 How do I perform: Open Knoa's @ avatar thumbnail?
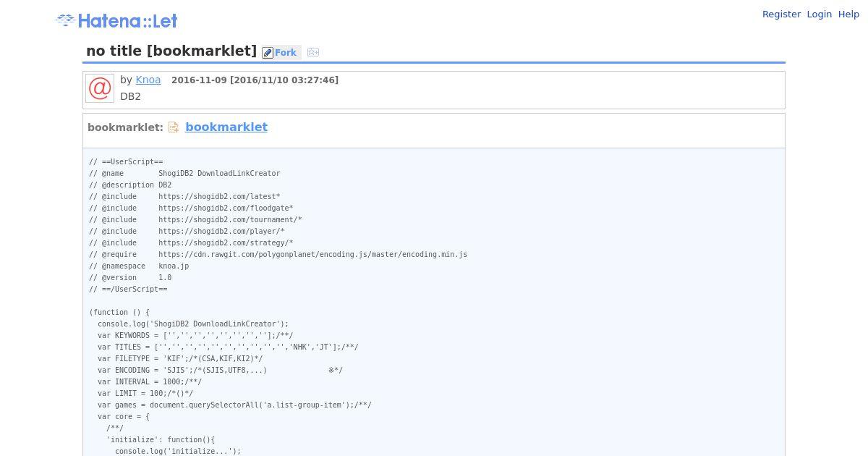[100, 88]
